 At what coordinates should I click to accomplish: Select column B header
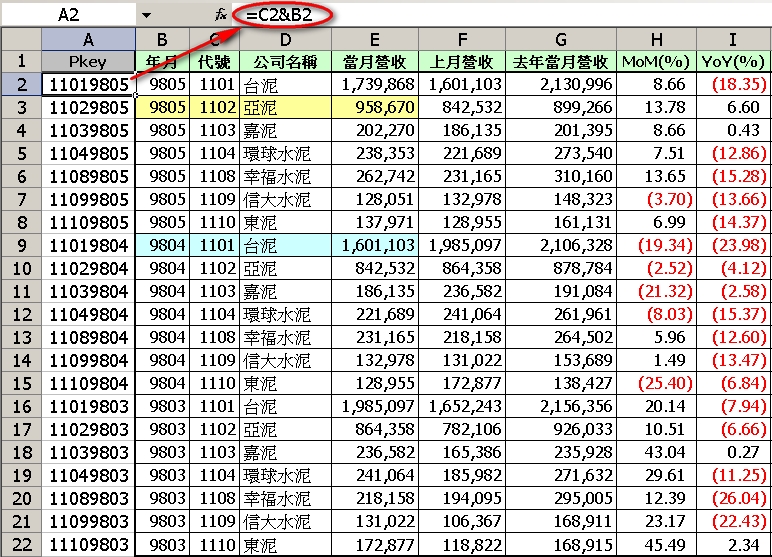[162, 39]
